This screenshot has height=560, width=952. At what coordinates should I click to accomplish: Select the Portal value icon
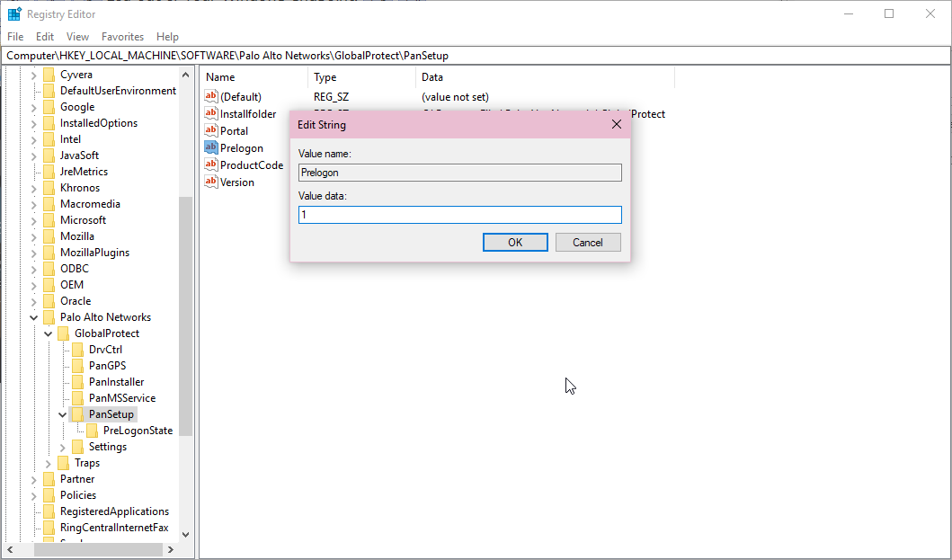[210, 130]
